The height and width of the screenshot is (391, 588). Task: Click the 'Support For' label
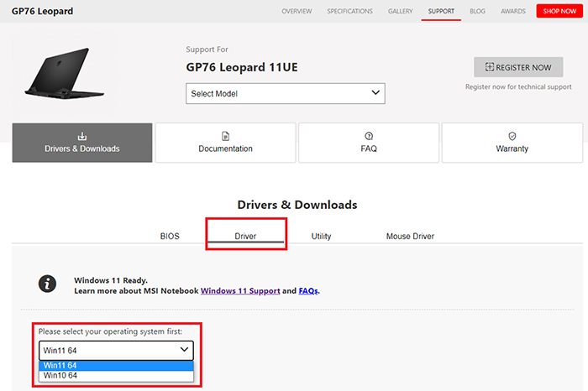(207, 50)
